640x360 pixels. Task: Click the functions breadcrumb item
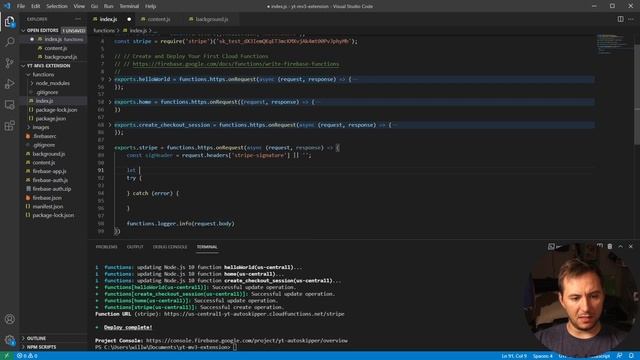click(x=104, y=31)
